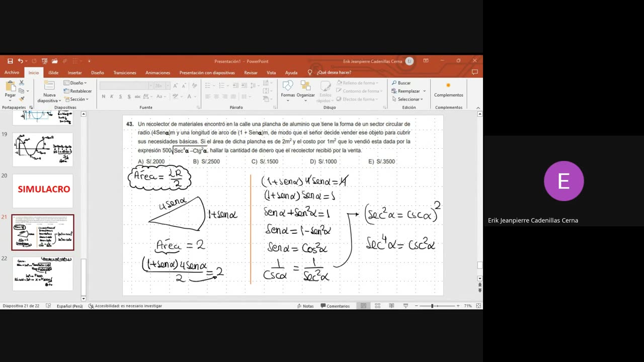Screen dimensions: 644x362
Task: Click Restablecer to reset the slide
Action: 77,91
